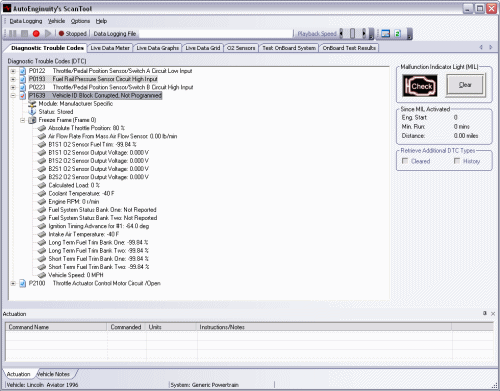Click the Module Manufacturer Specific icon
The height and width of the screenshot is (391, 500).
pyautogui.click(x=32, y=104)
